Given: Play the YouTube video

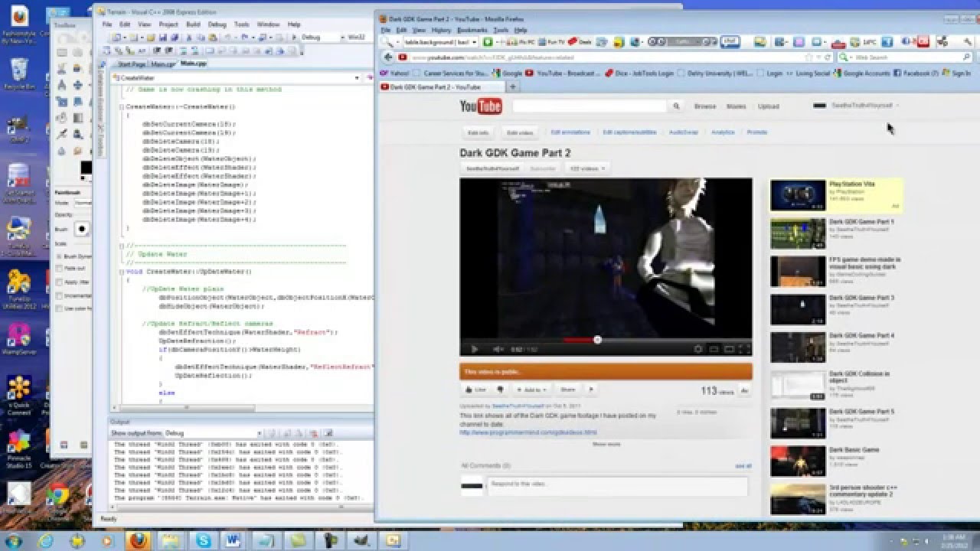Looking at the screenshot, I should click(474, 349).
